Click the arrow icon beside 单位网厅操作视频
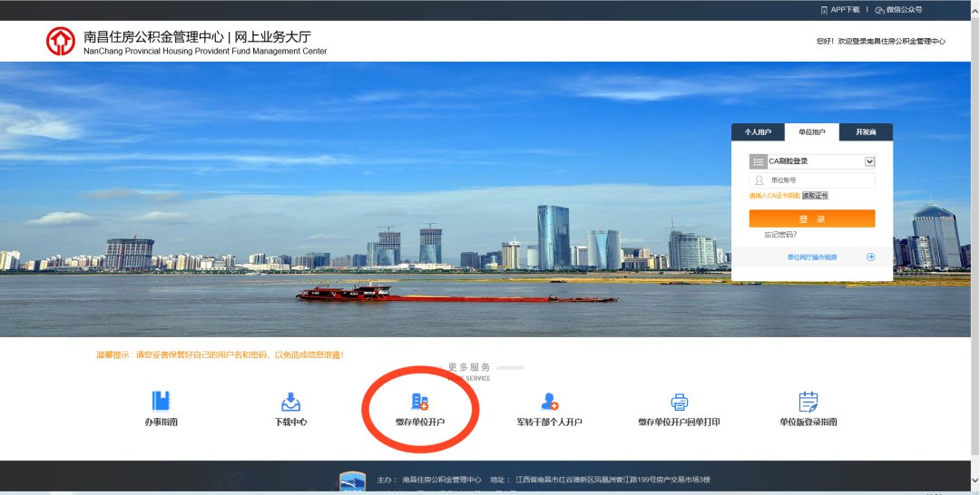The height and width of the screenshot is (495, 980). pyautogui.click(x=870, y=257)
